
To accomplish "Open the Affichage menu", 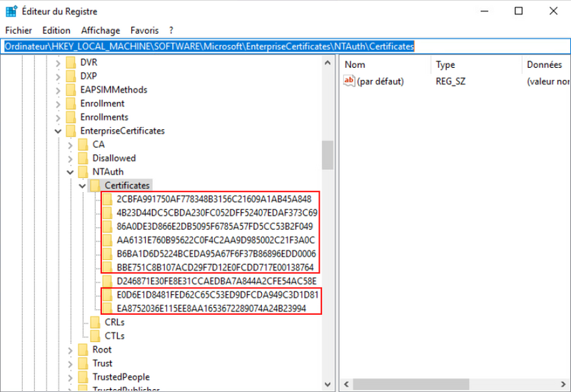I will pos(100,31).
